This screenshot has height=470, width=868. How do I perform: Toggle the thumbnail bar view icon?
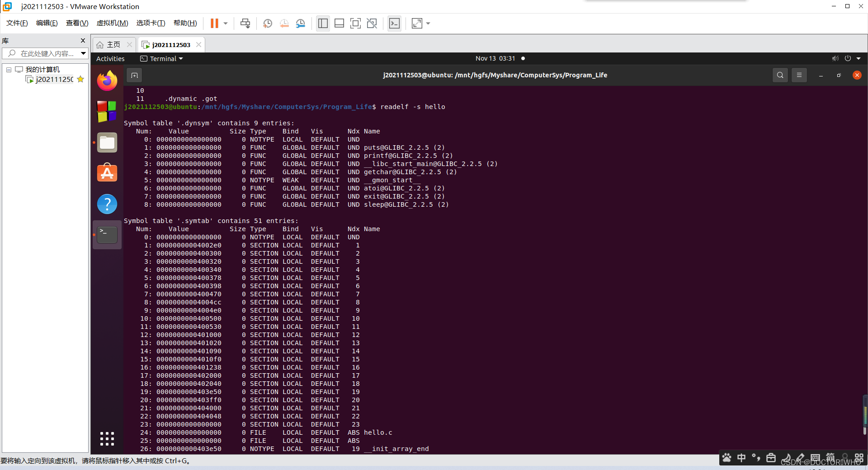[340, 24]
